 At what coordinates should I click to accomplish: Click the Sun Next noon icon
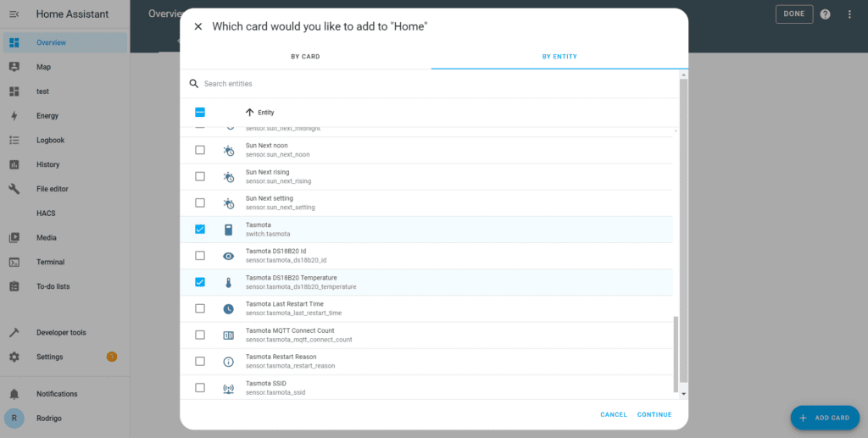tap(229, 151)
